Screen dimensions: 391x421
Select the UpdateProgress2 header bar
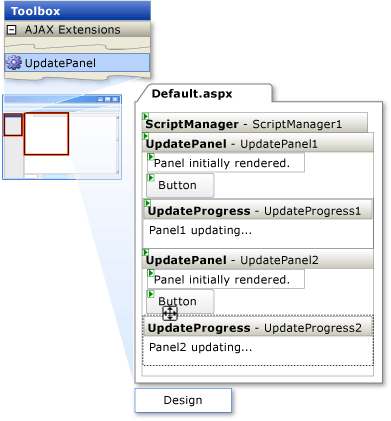click(258, 326)
